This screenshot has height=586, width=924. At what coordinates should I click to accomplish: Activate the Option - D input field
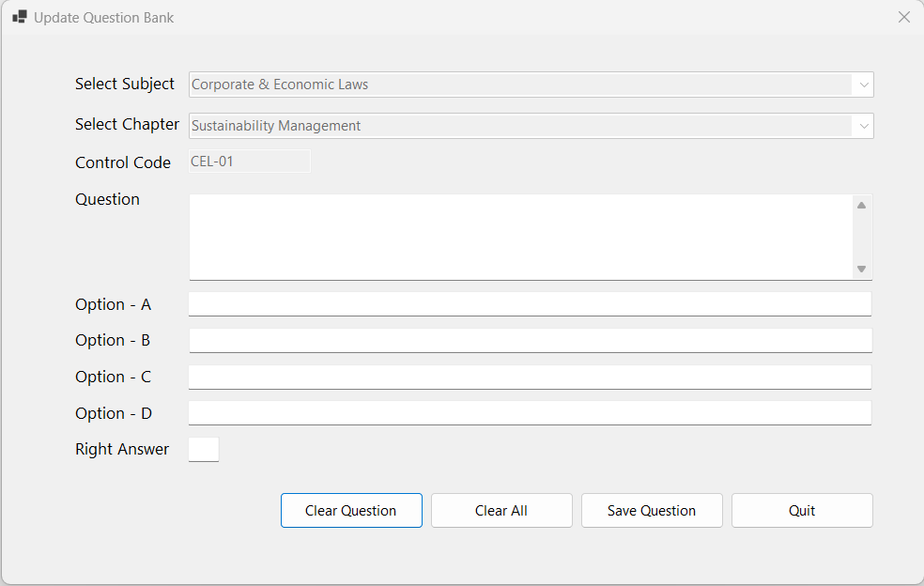[x=530, y=413]
